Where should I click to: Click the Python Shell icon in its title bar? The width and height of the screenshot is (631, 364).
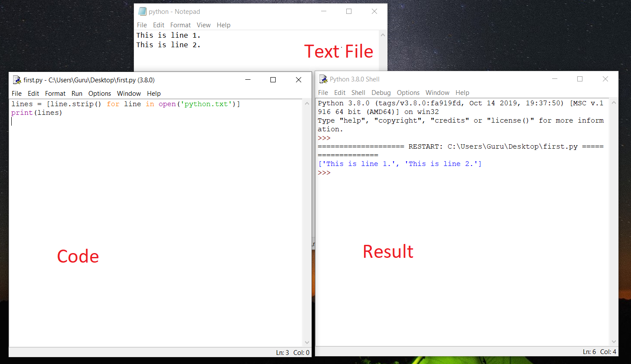pyautogui.click(x=323, y=79)
